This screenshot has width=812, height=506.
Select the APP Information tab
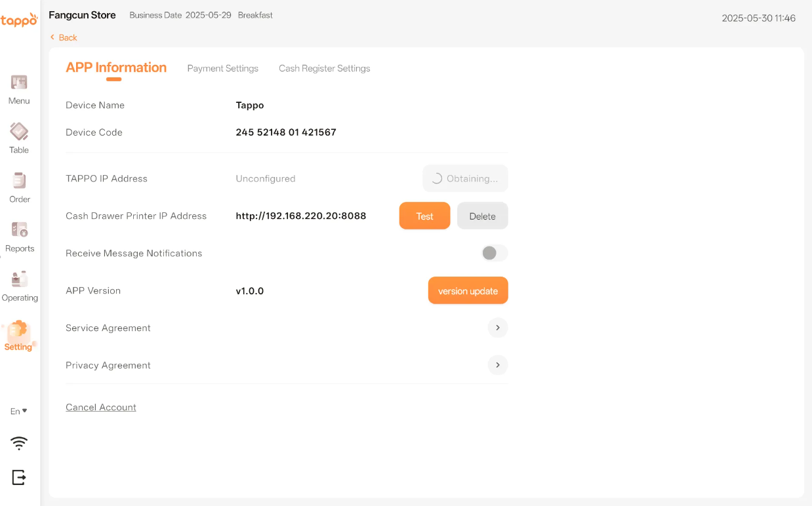pos(116,68)
